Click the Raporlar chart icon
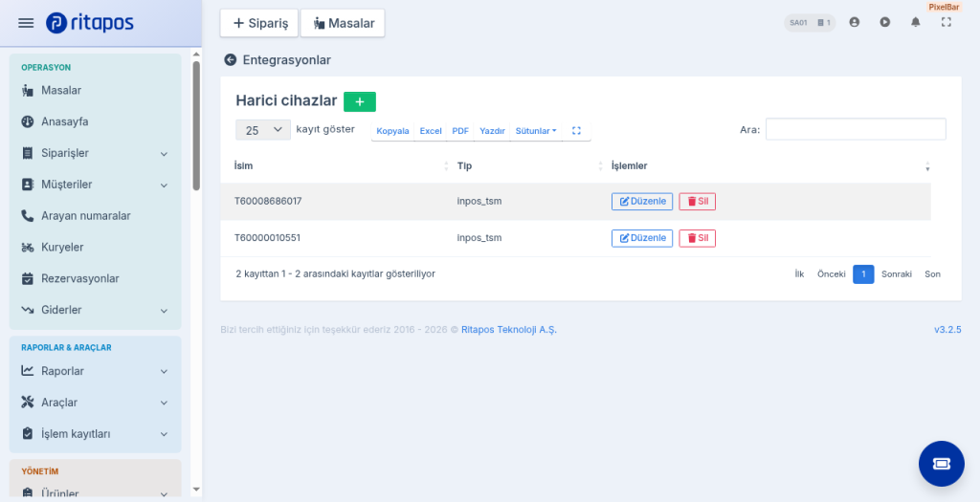The height and width of the screenshot is (502, 980). point(28,371)
